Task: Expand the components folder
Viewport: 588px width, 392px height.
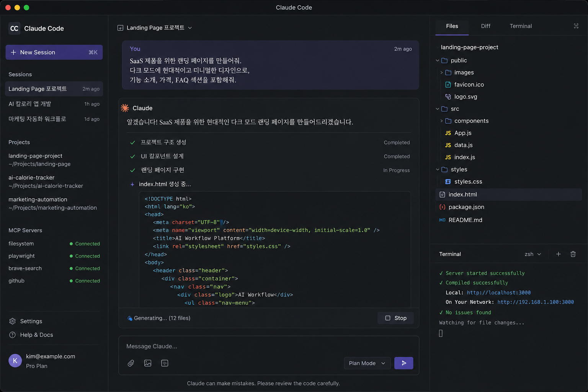Action: tap(441, 121)
